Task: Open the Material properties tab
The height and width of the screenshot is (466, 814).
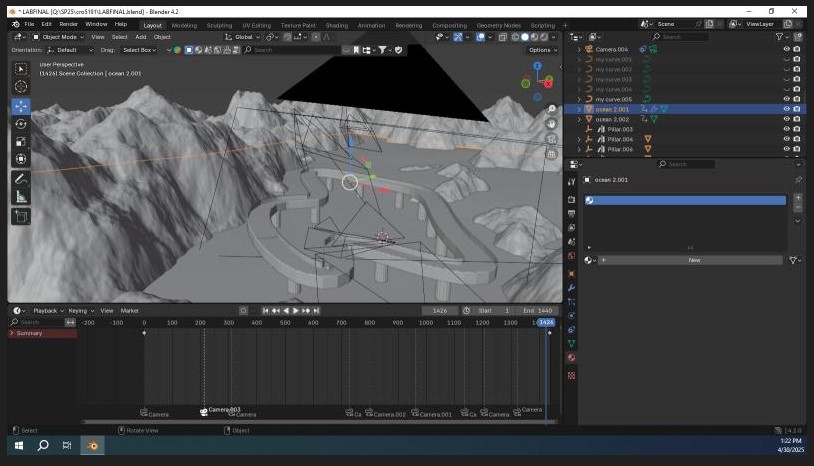Action: pyautogui.click(x=572, y=358)
